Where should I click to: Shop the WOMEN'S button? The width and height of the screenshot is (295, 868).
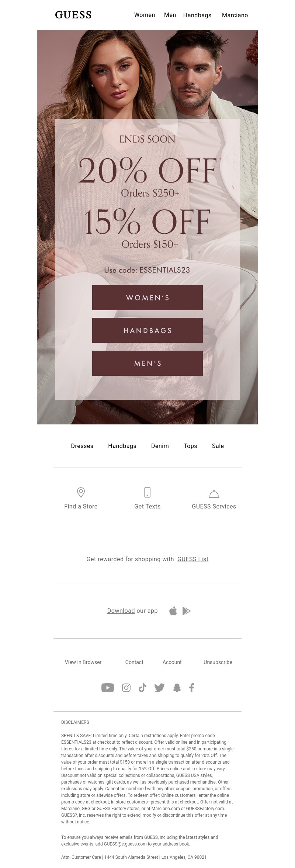[x=147, y=298]
